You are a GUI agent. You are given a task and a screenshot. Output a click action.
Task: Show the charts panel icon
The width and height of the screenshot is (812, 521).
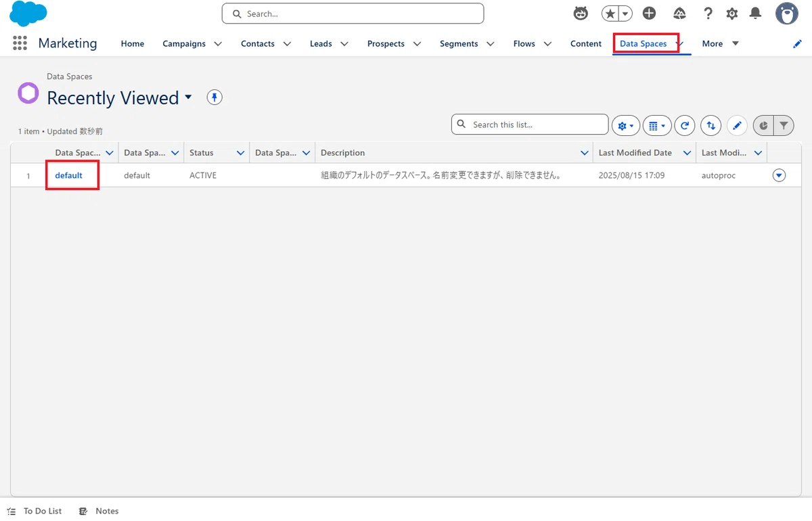tap(763, 125)
